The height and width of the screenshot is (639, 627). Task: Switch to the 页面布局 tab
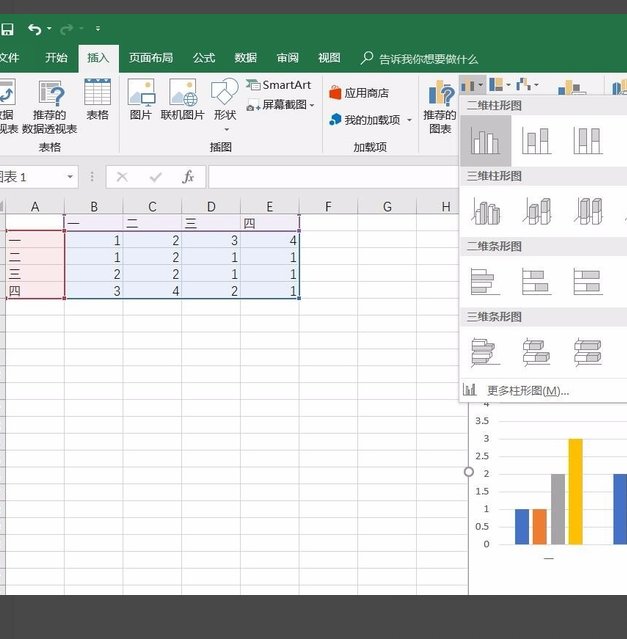[151, 58]
